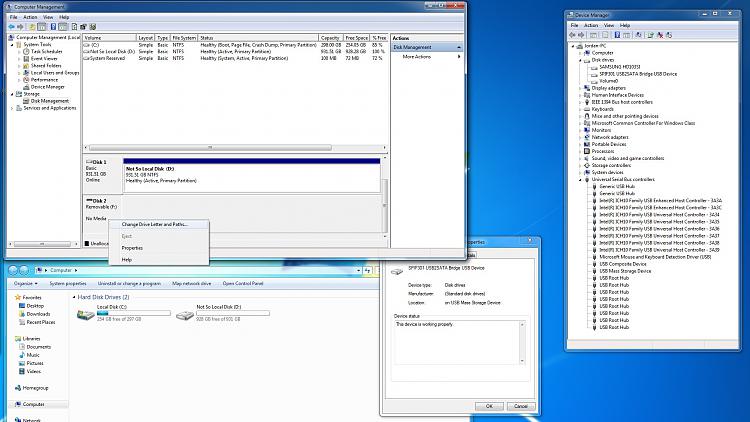Viewport: 750px width, 422px height.
Task: Click Device Manager icon in console tree
Action: pos(26,87)
